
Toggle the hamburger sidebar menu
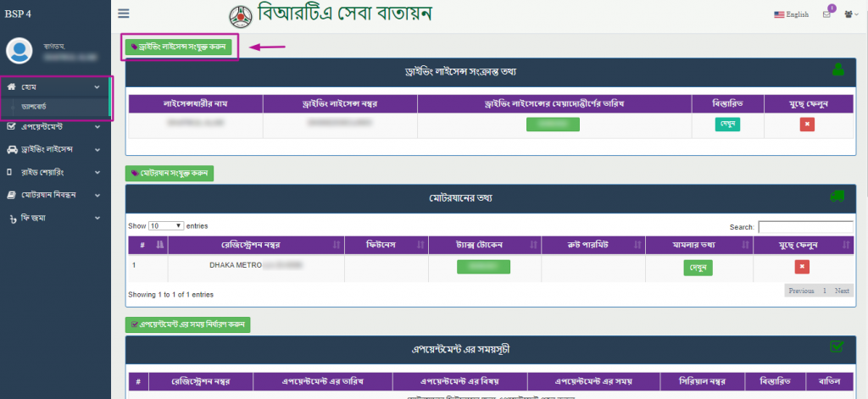point(124,14)
